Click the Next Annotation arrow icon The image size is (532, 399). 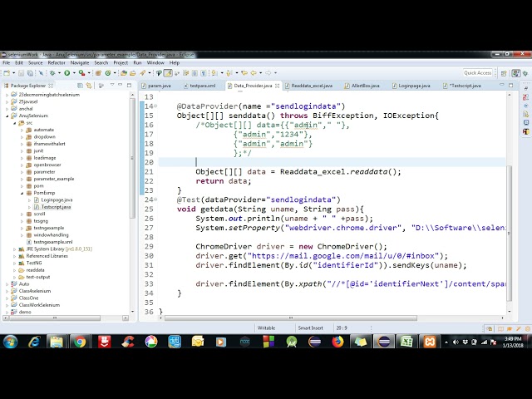(214, 73)
